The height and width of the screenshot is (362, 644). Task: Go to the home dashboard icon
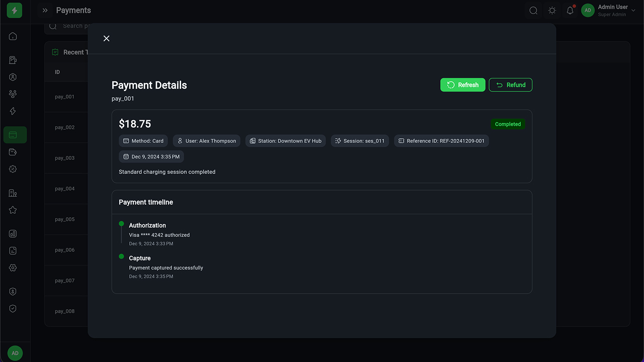13,36
